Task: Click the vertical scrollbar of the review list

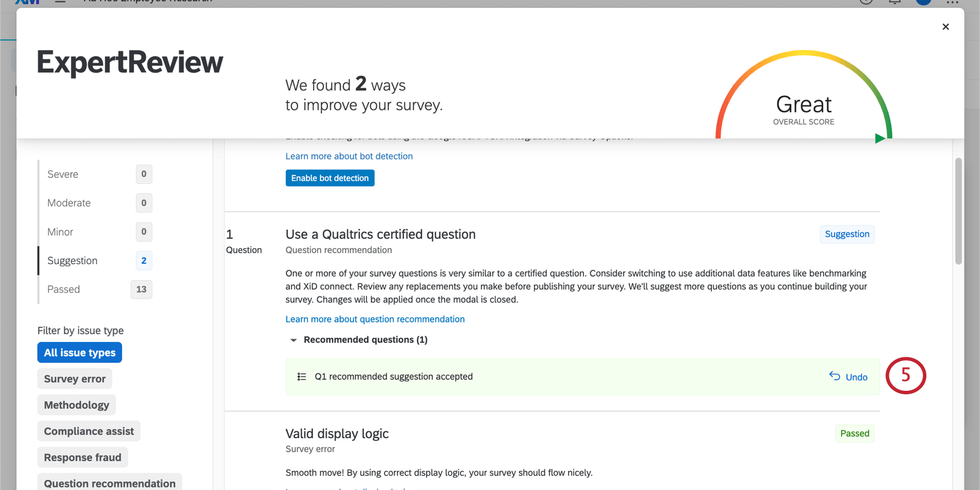Action: pyautogui.click(x=958, y=211)
